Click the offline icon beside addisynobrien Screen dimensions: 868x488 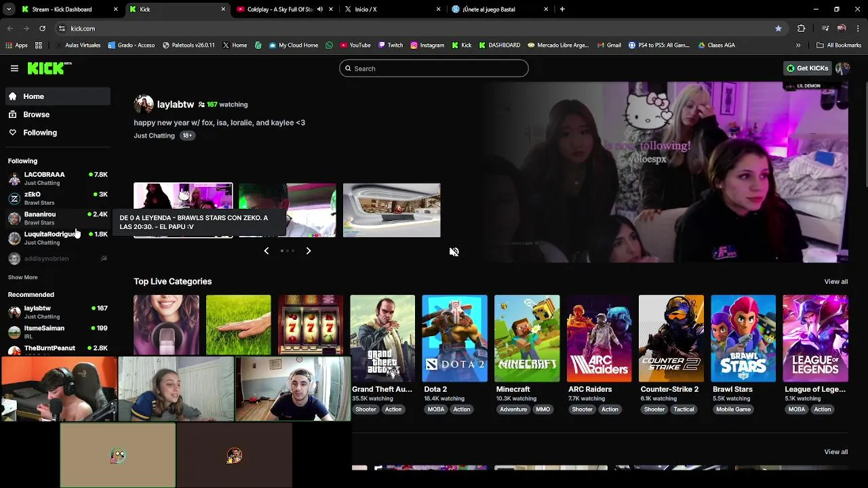[x=104, y=258]
